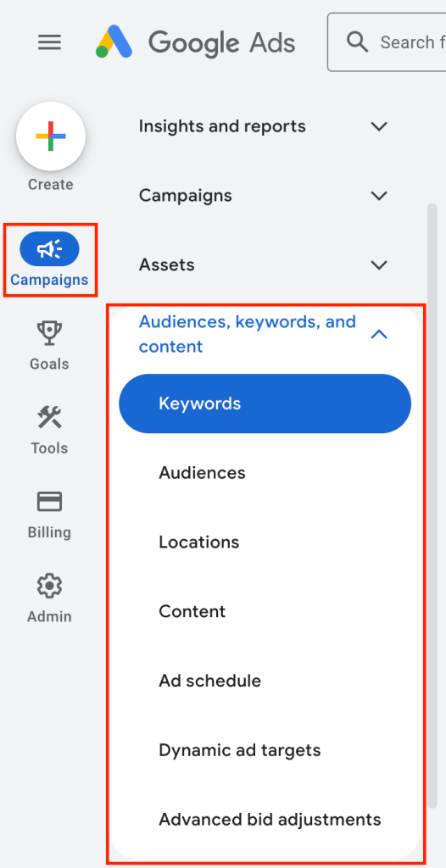Image resolution: width=446 pixels, height=868 pixels.
Task: Open Billing card icon
Action: click(49, 502)
